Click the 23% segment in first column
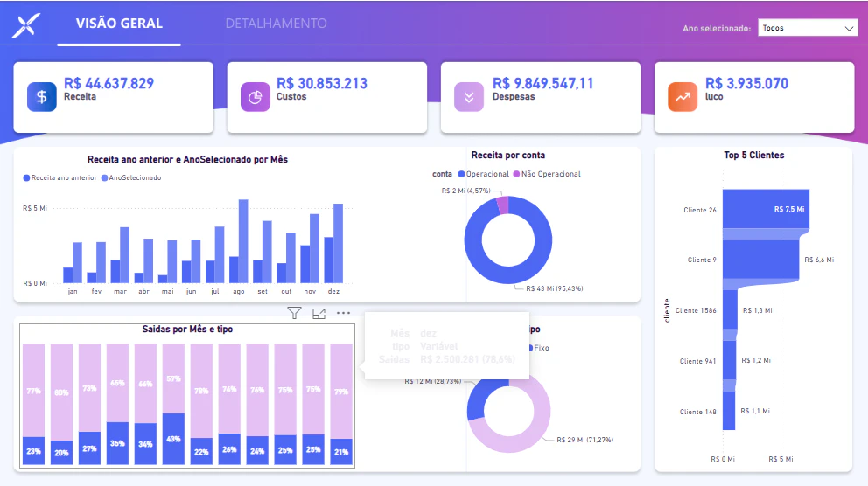Screen dimensions: 868x486 click(33, 451)
